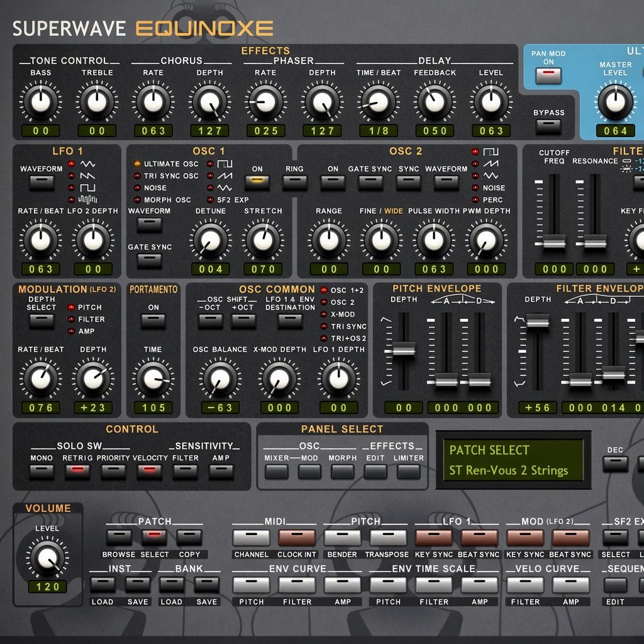Image resolution: width=644 pixels, height=644 pixels.
Task: Toggle the effects Bypass button
Action: (548, 126)
